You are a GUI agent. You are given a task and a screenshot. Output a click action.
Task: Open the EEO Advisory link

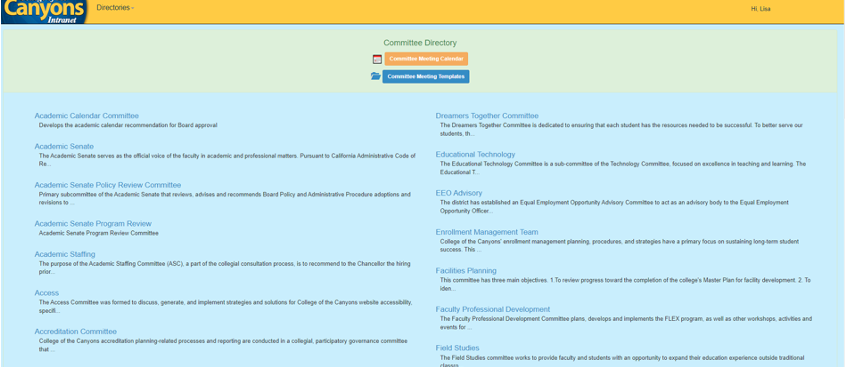tap(459, 193)
